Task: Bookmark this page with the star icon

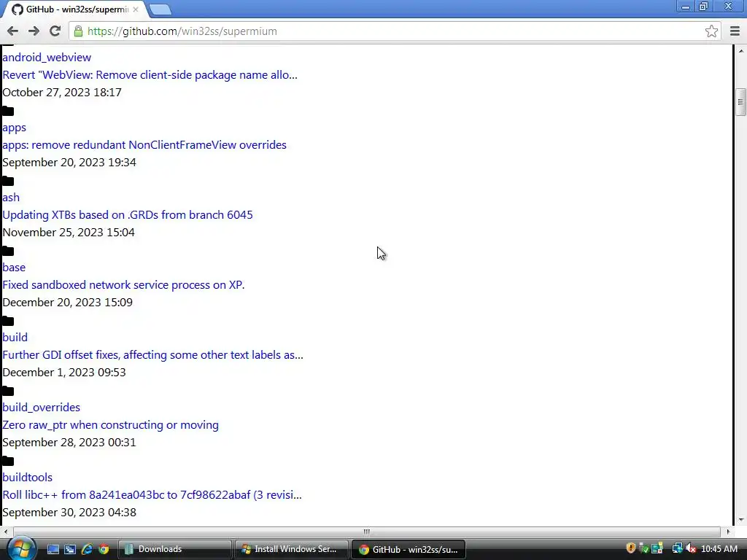Action: point(711,31)
